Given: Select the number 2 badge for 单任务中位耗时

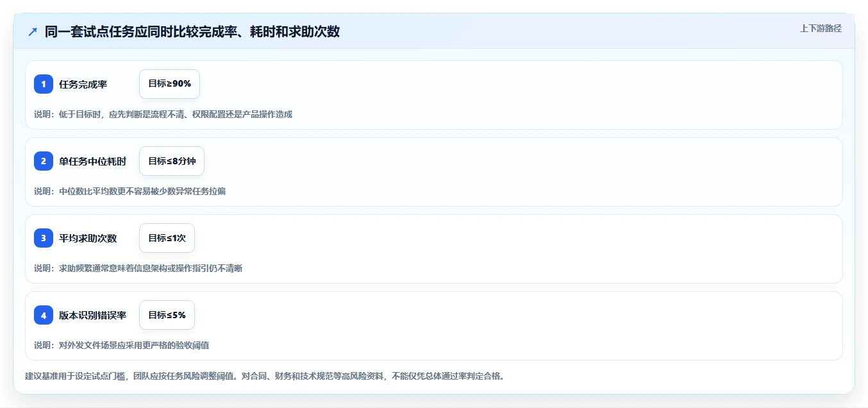Looking at the screenshot, I should coord(44,161).
